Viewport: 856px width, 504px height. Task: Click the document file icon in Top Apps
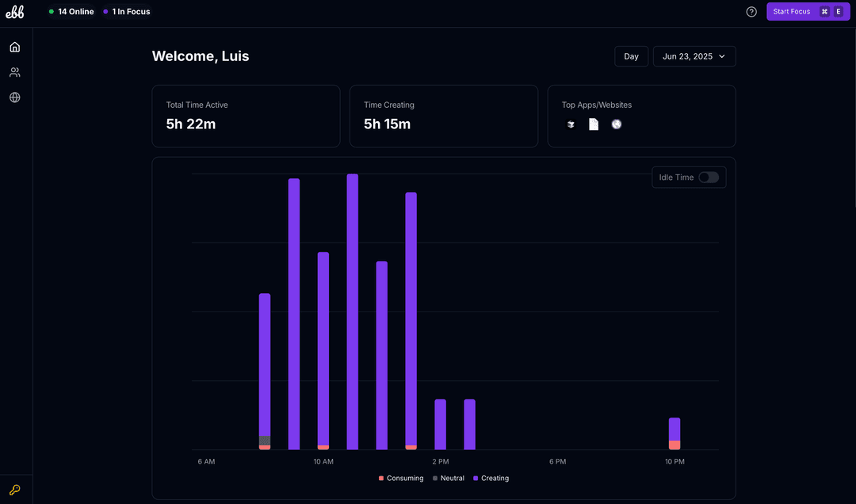(594, 124)
